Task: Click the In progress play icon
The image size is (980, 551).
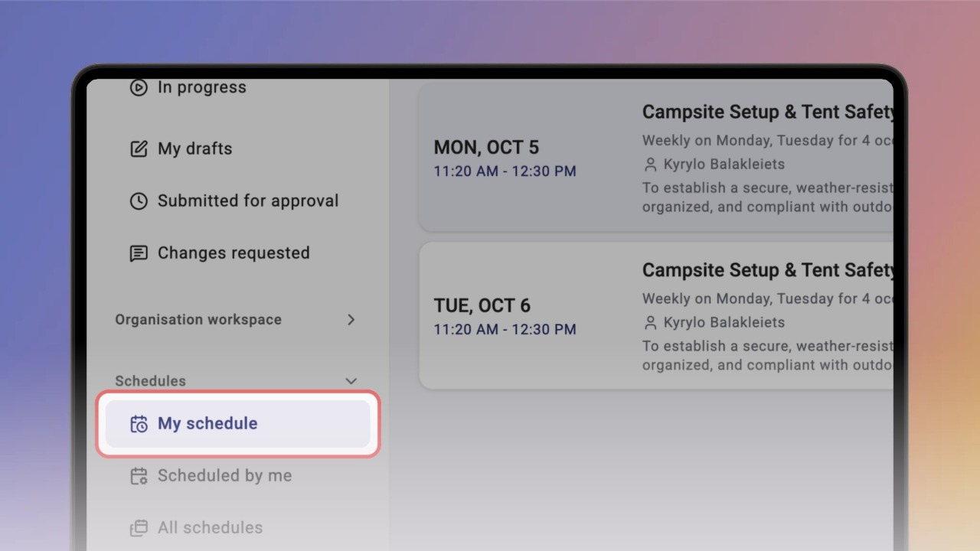Action: click(139, 87)
